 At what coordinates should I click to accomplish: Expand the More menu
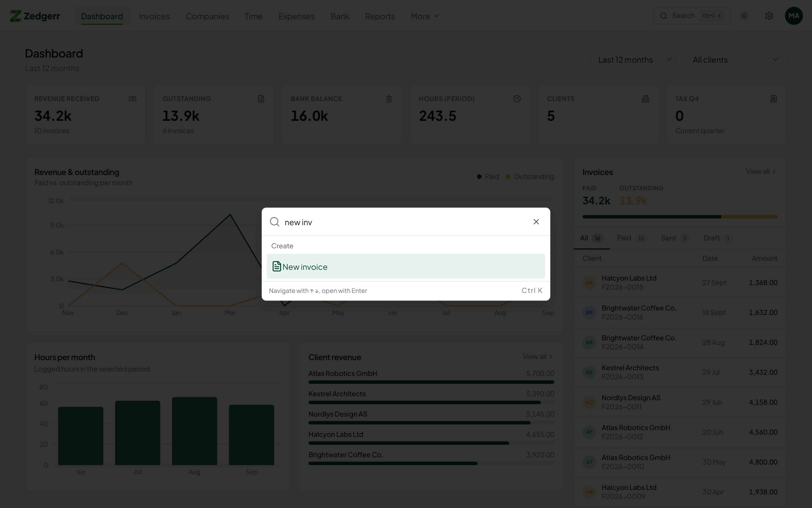pos(425,16)
